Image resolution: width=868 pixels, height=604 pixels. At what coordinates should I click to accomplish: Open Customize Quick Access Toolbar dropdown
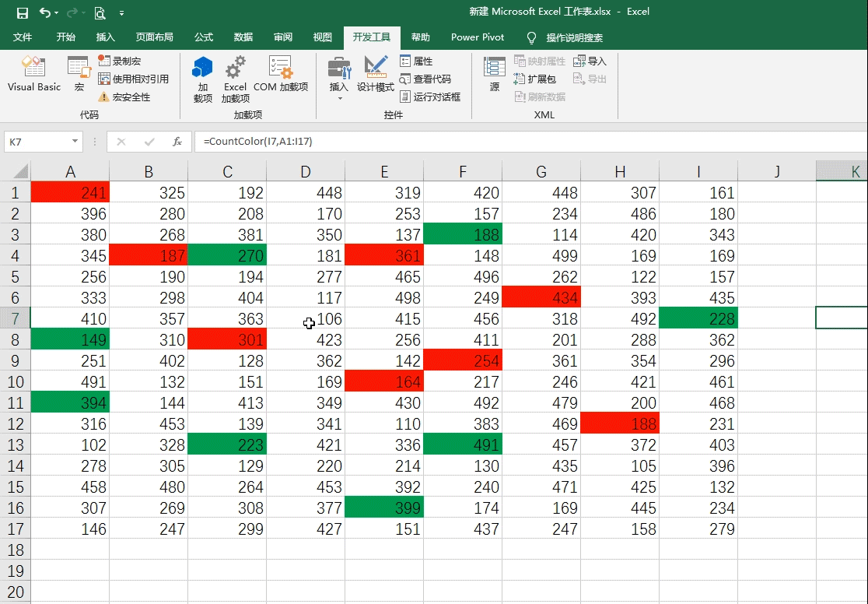121,12
